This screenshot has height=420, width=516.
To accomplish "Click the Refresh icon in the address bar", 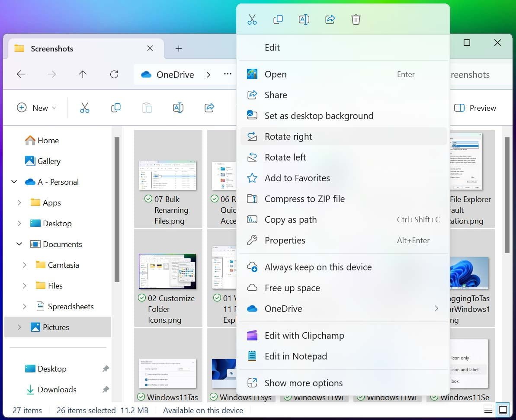I will 114,74.
